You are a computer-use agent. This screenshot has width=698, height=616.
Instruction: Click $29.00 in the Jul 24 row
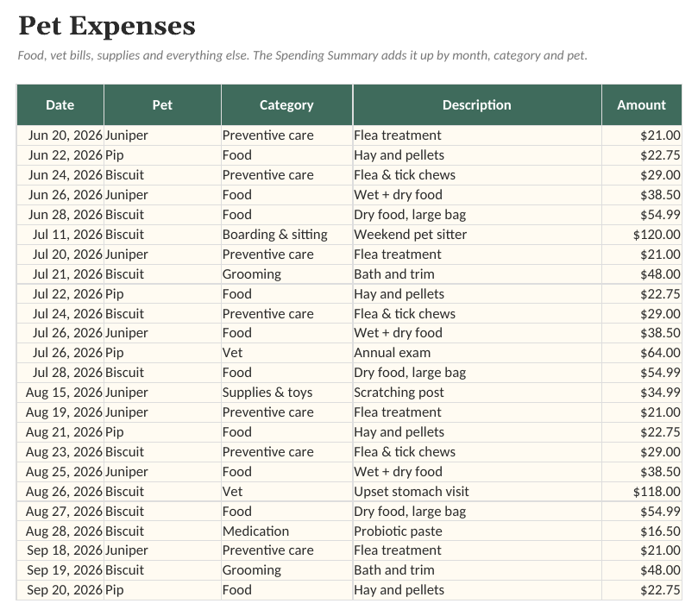tap(641, 314)
